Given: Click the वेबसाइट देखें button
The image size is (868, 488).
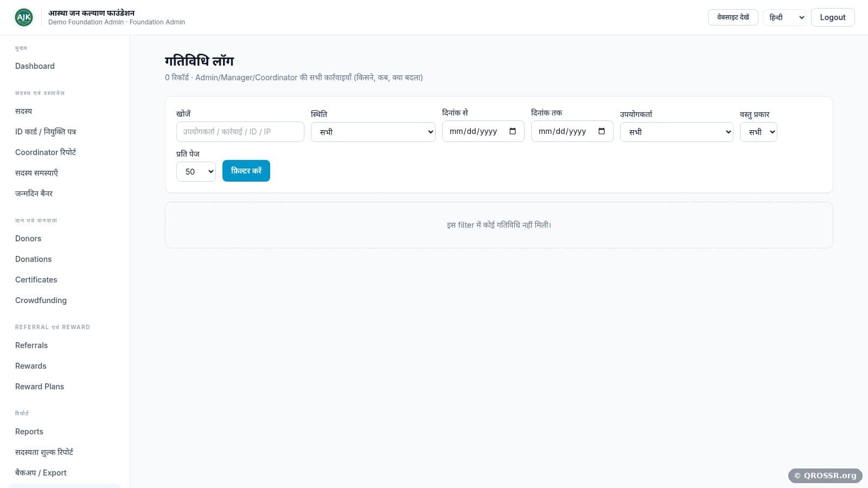Looking at the screenshot, I should click(x=733, y=17).
